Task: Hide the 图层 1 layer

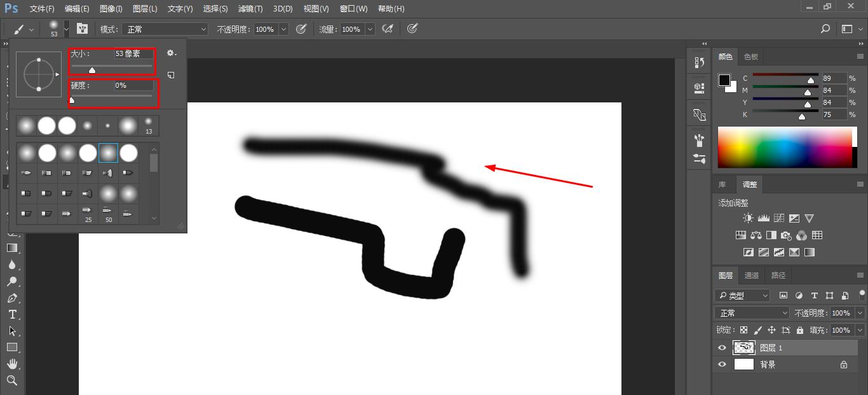Action: click(x=722, y=348)
